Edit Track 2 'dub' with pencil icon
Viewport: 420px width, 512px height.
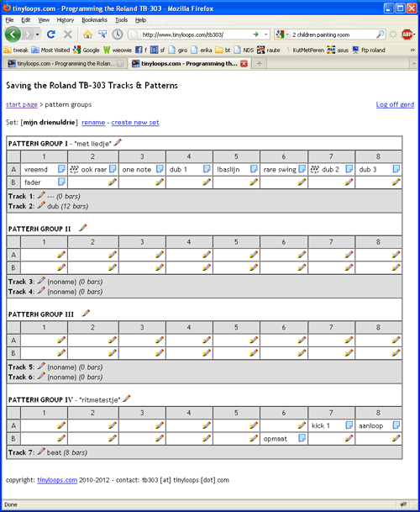coord(41,205)
